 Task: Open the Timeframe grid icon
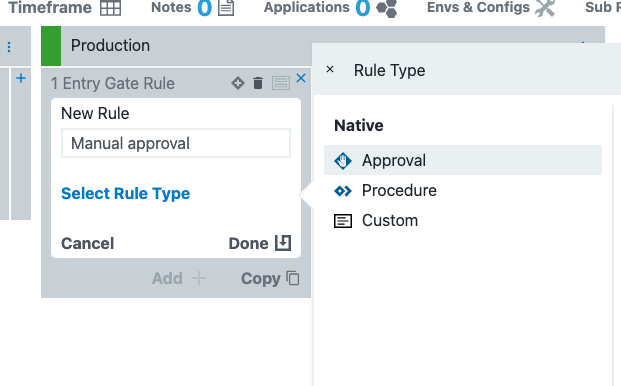pos(110,8)
